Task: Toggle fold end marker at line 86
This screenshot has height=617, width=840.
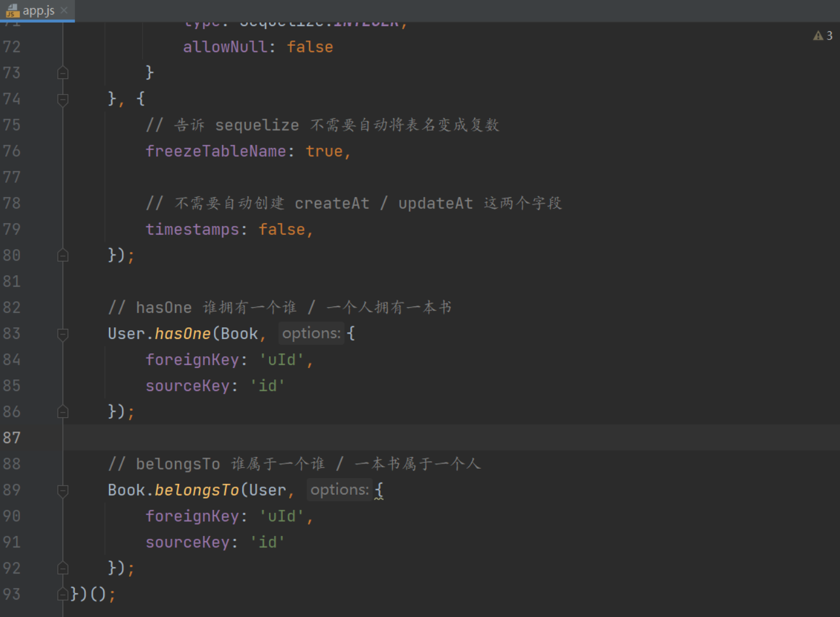Action: click(63, 412)
